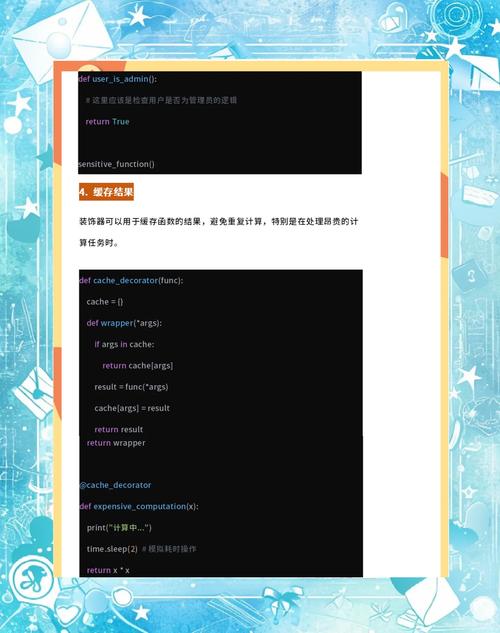
Task: Click the line 'cache[args] = result'
Action: pyautogui.click(x=132, y=408)
